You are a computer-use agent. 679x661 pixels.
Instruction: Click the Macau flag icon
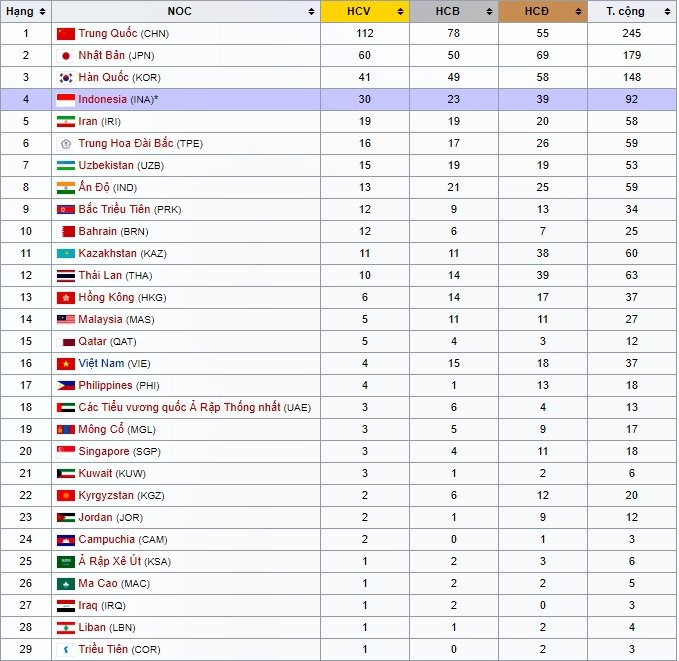point(66,584)
